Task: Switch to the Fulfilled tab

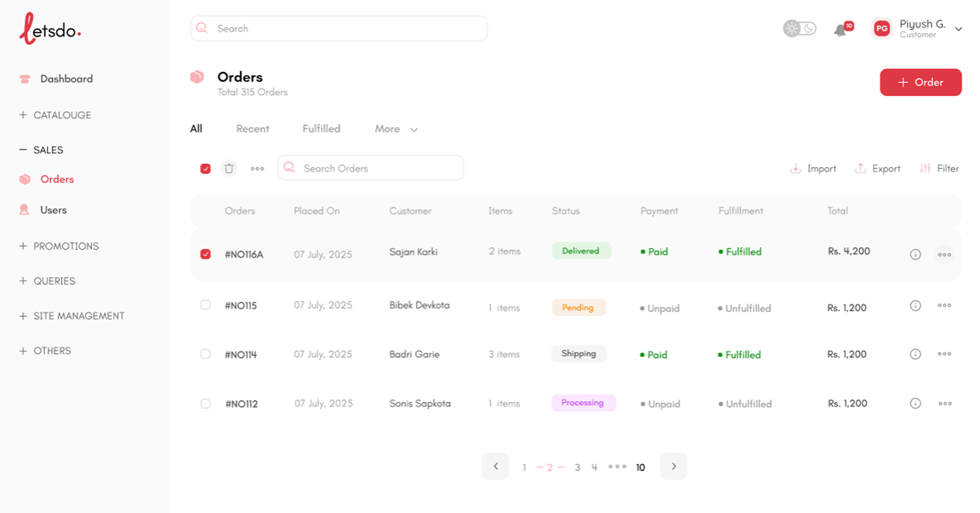Action: tap(321, 129)
